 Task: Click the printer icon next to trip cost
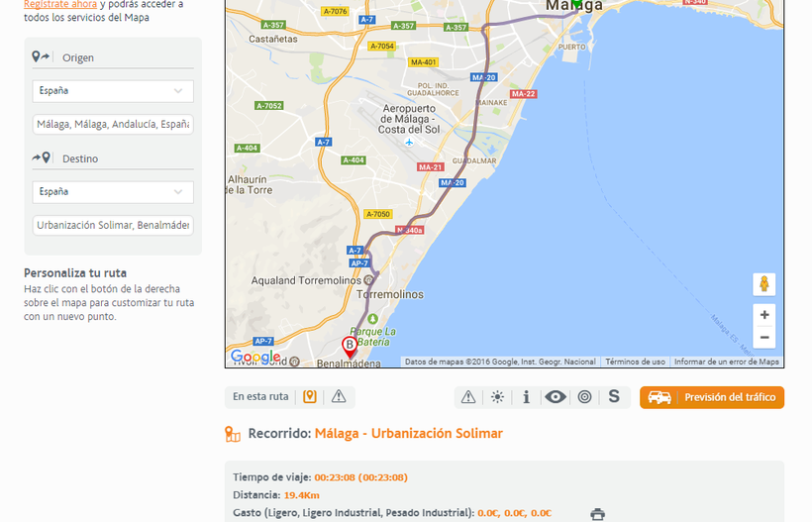(x=597, y=514)
